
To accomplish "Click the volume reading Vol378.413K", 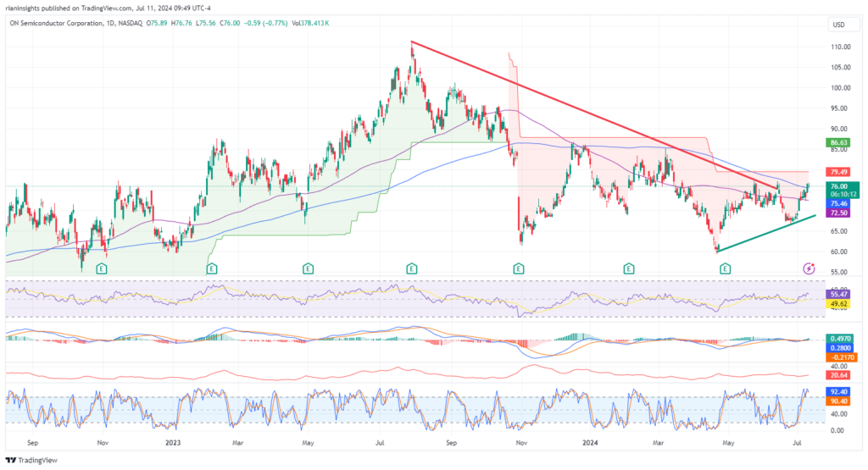I will click(310, 23).
